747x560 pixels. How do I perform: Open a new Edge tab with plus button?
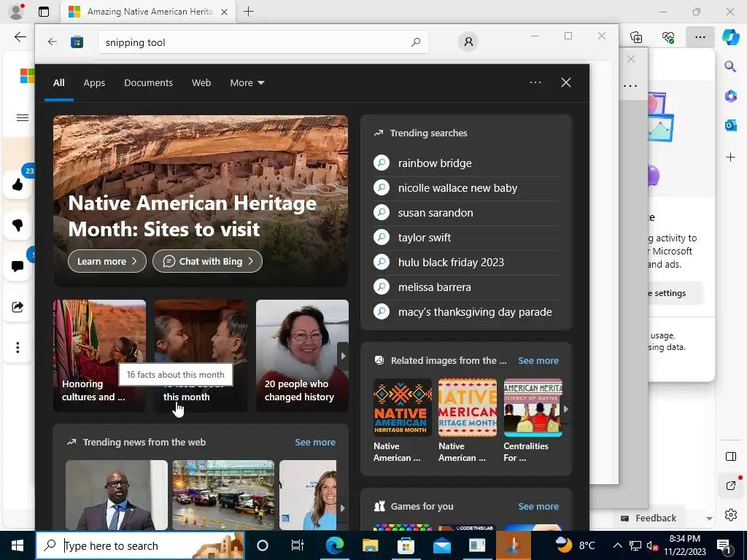[x=248, y=12]
